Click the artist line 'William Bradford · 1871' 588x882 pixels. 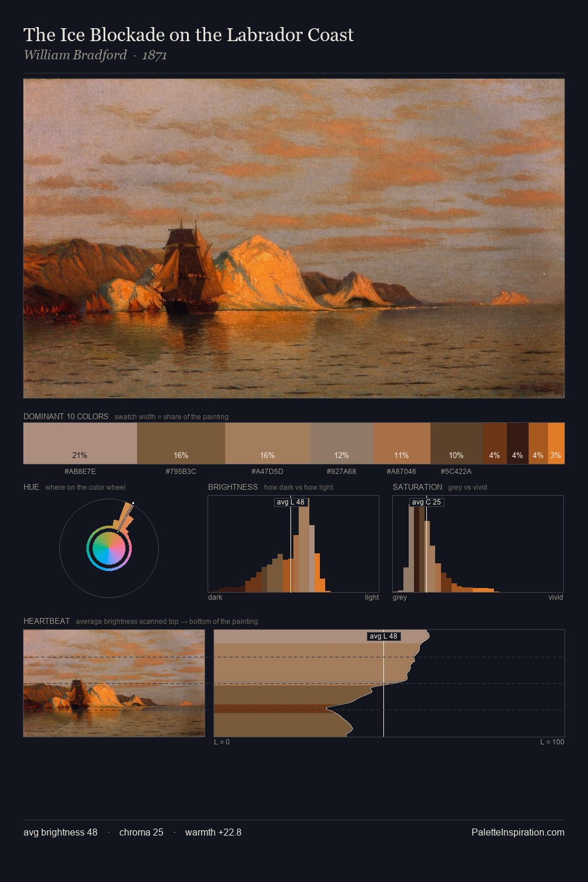pyautogui.click(x=95, y=55)
